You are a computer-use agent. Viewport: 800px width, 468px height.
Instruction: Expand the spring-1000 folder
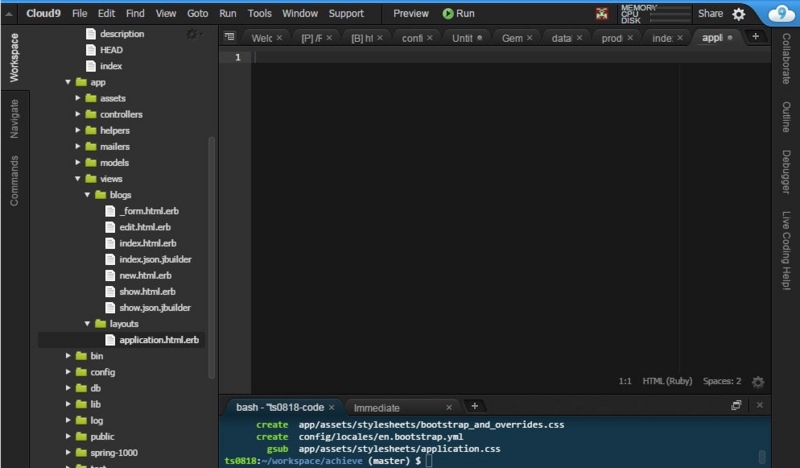coord(68,452)
